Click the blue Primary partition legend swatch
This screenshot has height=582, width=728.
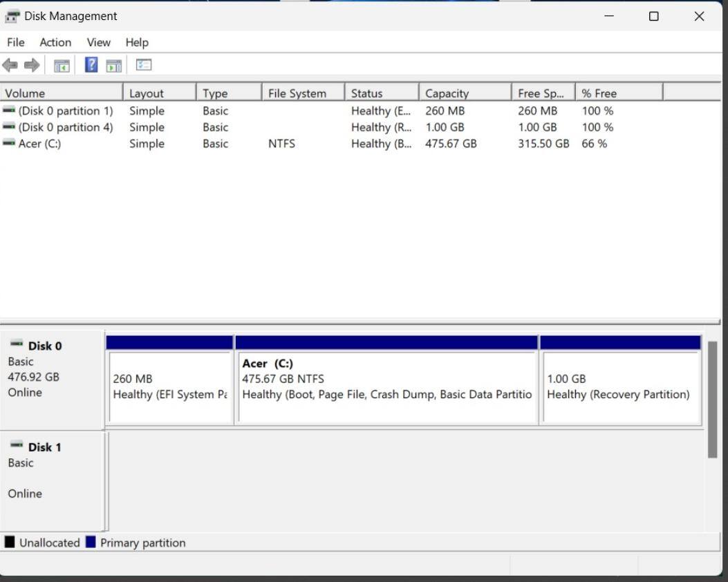click(91, 543)
